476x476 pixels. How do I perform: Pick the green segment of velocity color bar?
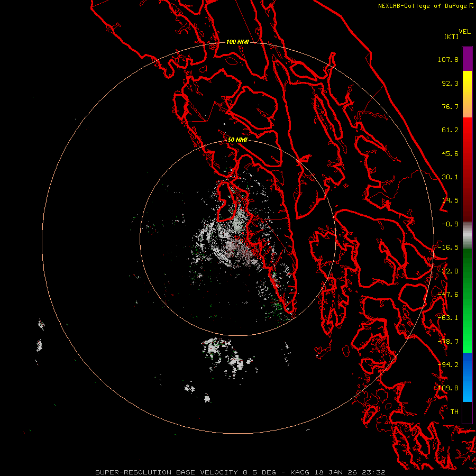(x=467, y=300)
